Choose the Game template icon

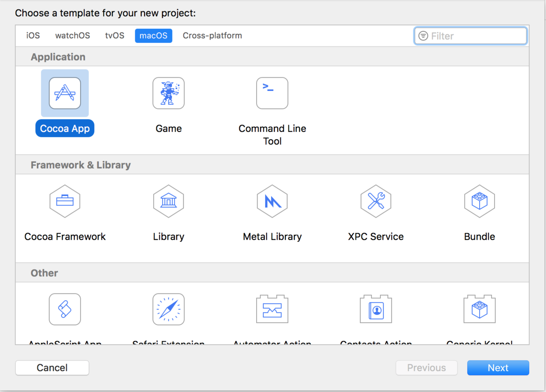pos(168,93)
